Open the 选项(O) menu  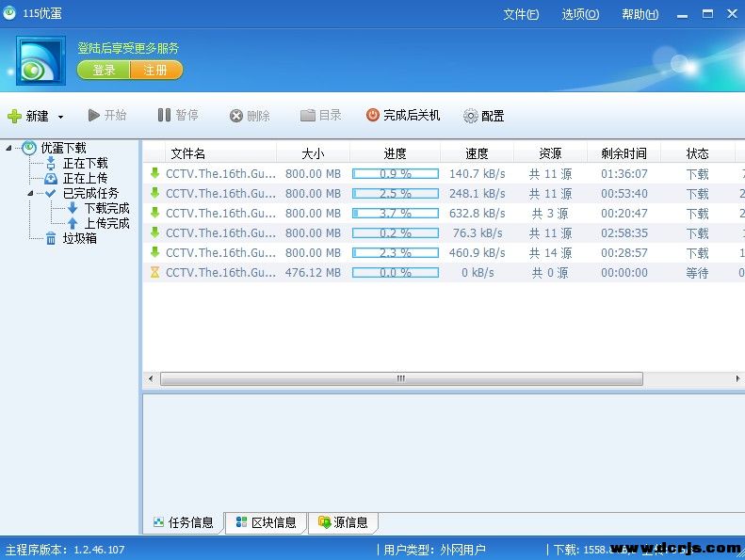pyautogui.click(x=580, y=14)
